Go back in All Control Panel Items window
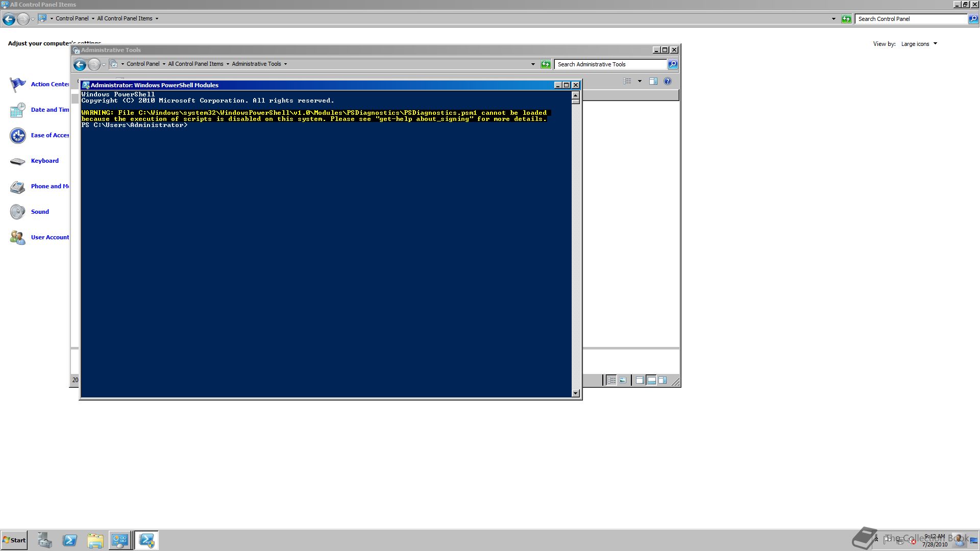 [9, 19]
